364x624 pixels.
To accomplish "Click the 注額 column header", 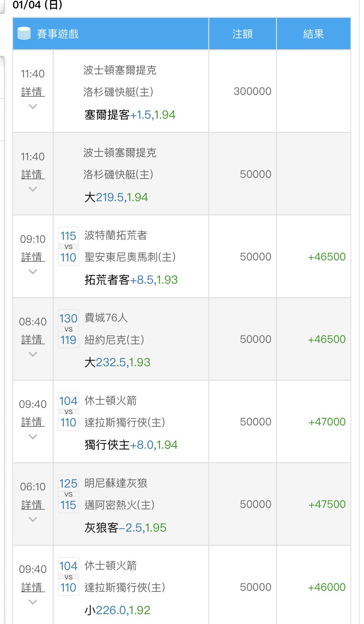I will [242, 34].
